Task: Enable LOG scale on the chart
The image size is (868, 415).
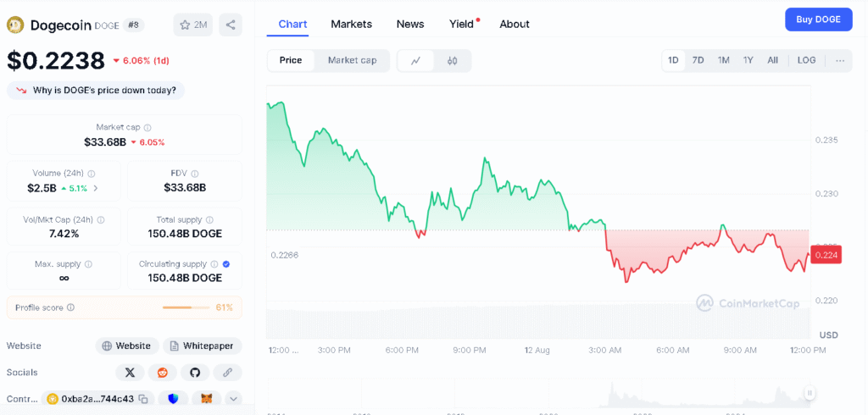Action: tap(806, 60)
